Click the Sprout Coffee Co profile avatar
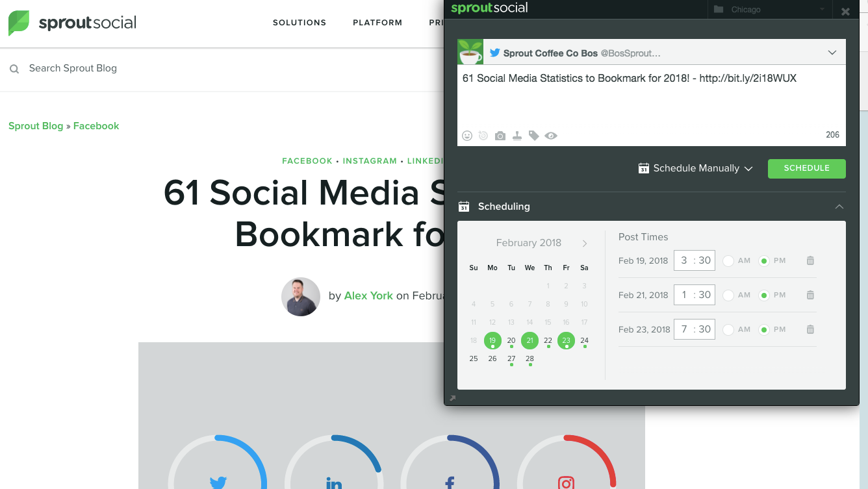868x489 pixels. pos(470,52)
